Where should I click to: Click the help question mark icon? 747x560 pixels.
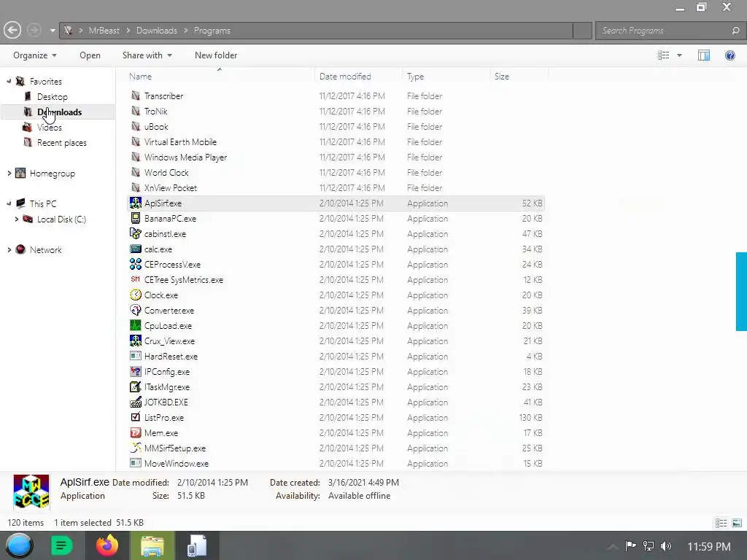click(x=729, y=55)
